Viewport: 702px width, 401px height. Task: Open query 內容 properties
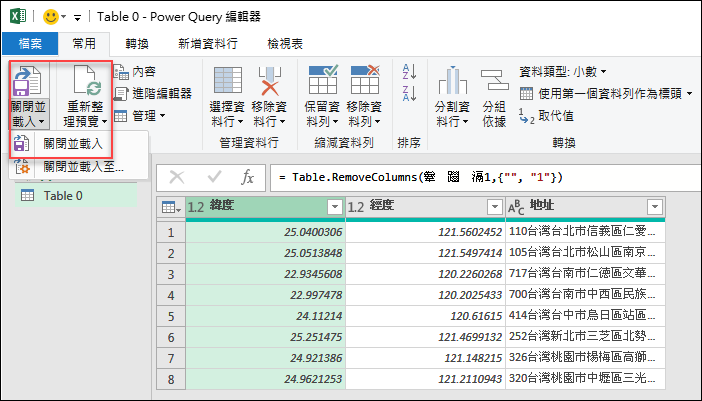click(134, 72)
